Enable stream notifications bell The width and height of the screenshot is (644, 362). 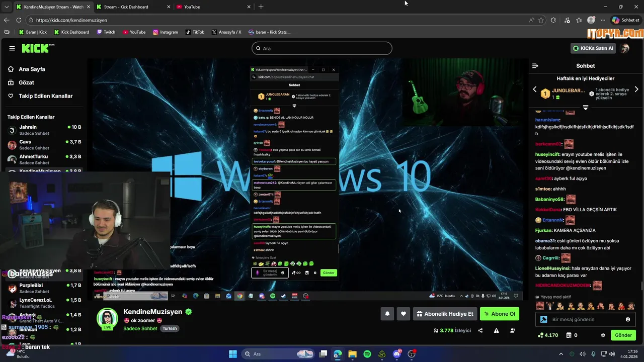387,314
